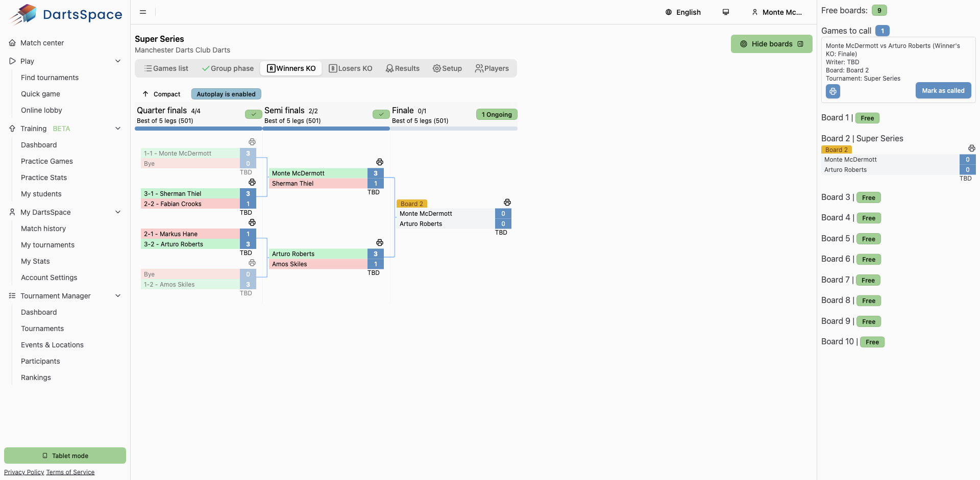Viewport: 980px width, 480px height.
Task: Print the Finale match between McDermott and Roberts
Action: click(x=507, y=203)
